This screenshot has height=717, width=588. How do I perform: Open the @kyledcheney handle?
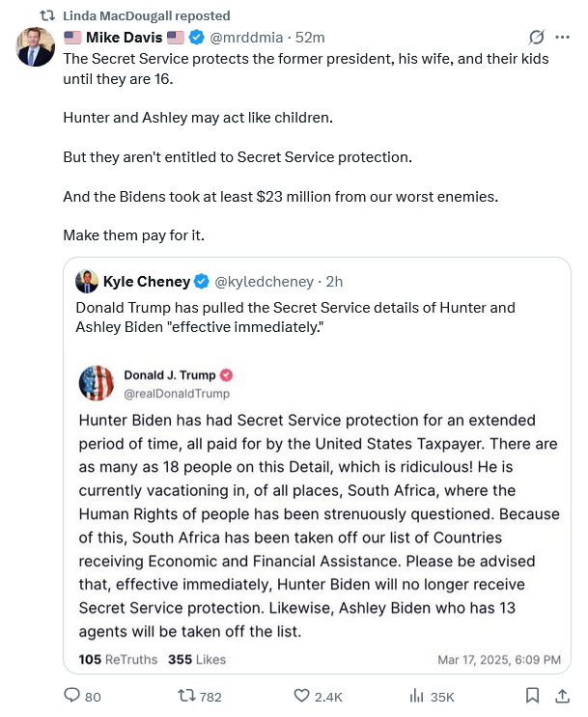point(263,282)
